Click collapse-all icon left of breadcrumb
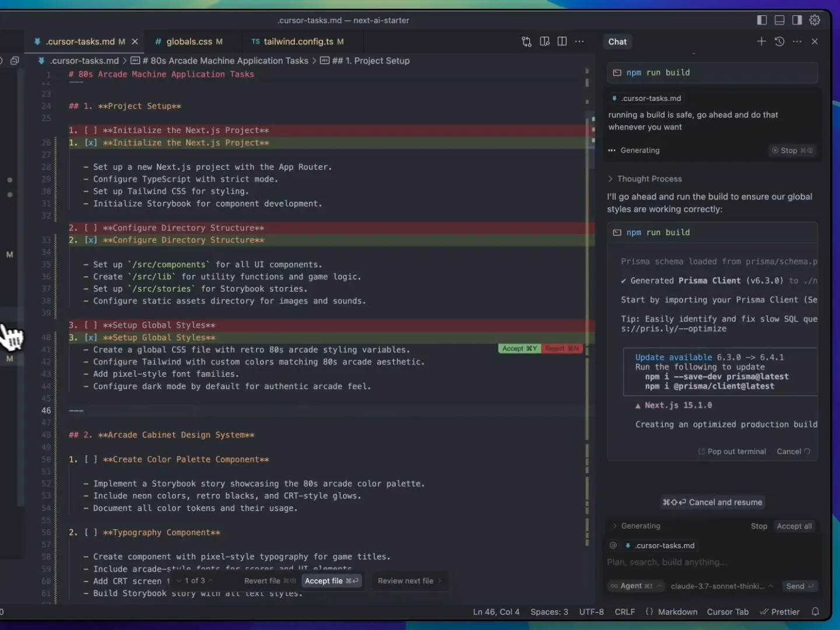 tap(15, 61)
